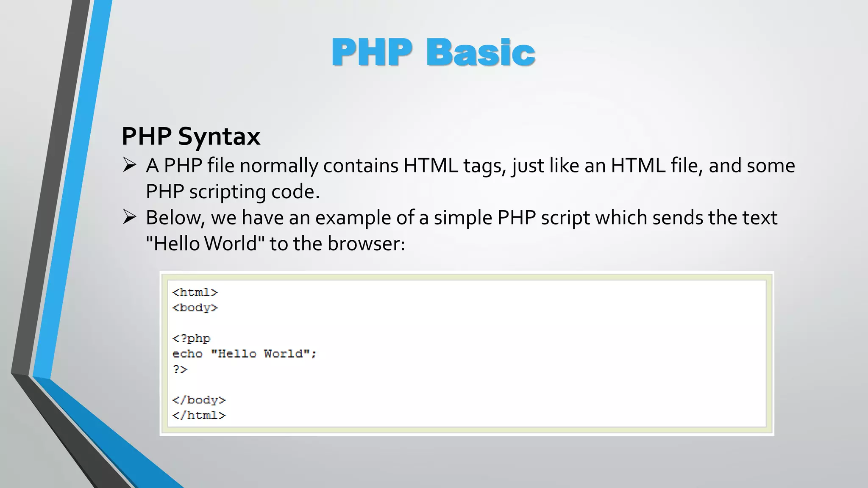Click the </body> closing tag line
Image resolution: width=868 pixels, height=488 pixels.
coord(199,400)
